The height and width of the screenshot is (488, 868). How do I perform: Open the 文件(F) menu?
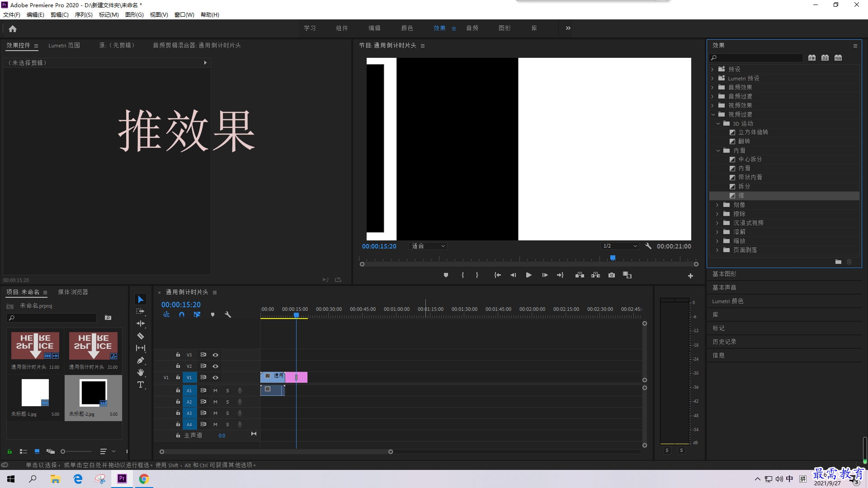click(12, 15)
